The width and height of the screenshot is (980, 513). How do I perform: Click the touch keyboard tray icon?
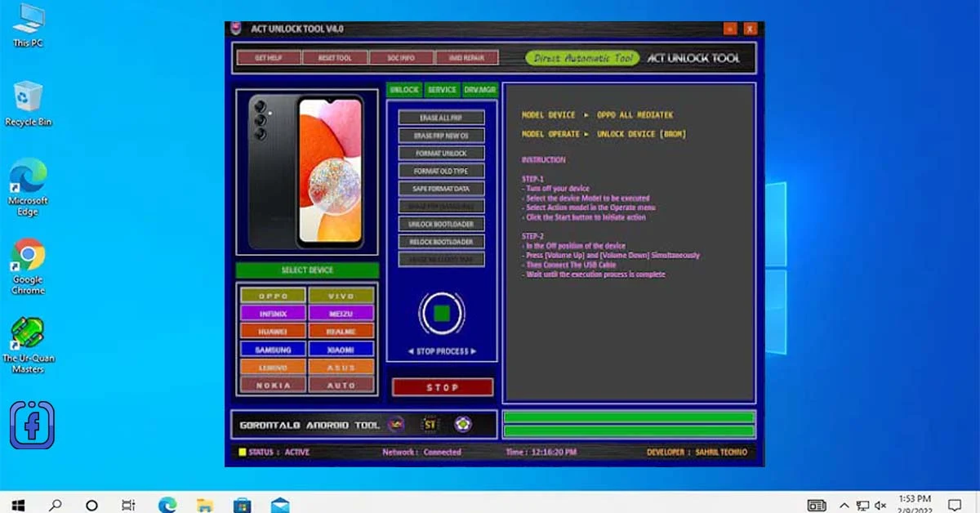817,506
